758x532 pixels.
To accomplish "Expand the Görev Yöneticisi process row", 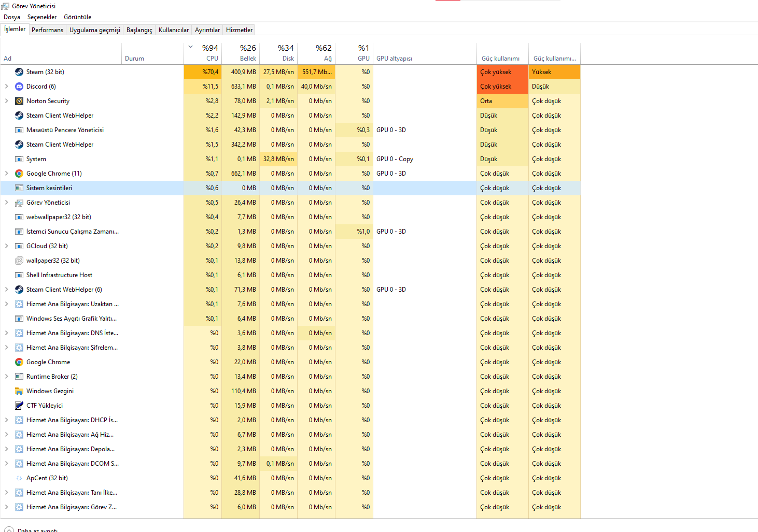I will coord(6,203).
